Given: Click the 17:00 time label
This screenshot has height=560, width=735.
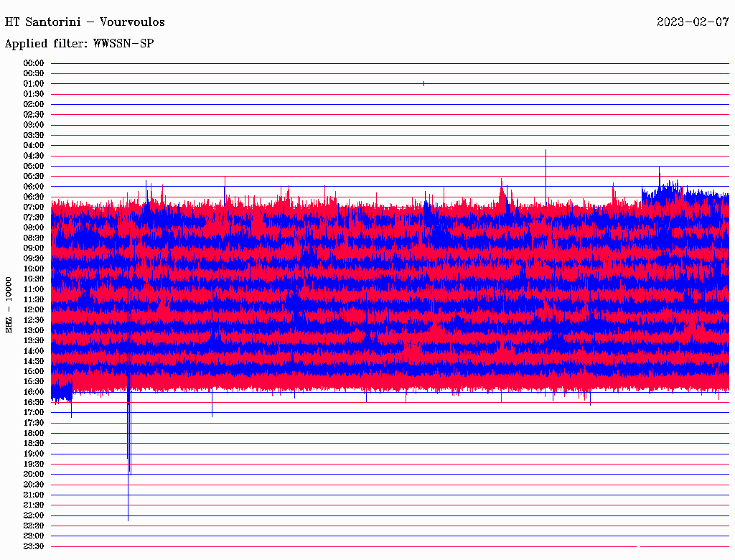Looking at the screenshot, I should (x=34, y=413).
